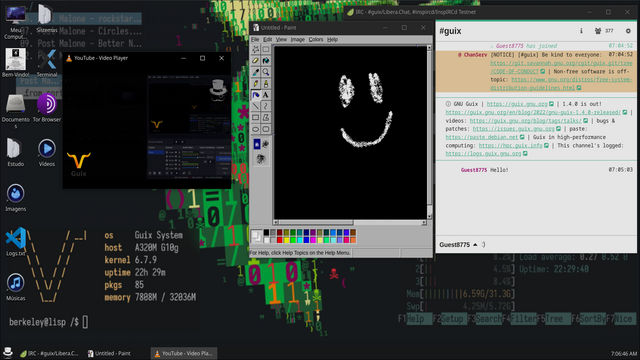The width and height of the screenshot is (640, 360).
Task: Click Paint's horizontal scrollbar thumb
Action: [x=316, y=222]
